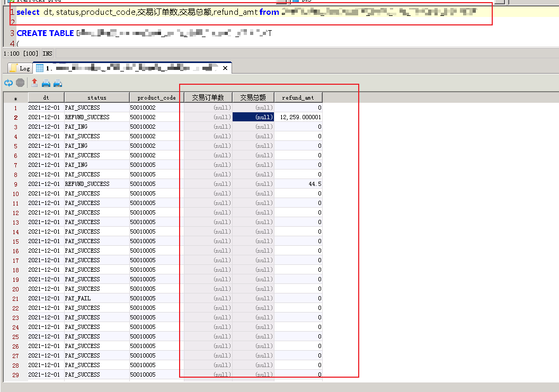Viewport: 559px width, 392px height.
Task: Click the export data upload-arrow icon
Action: coord(34,83)
